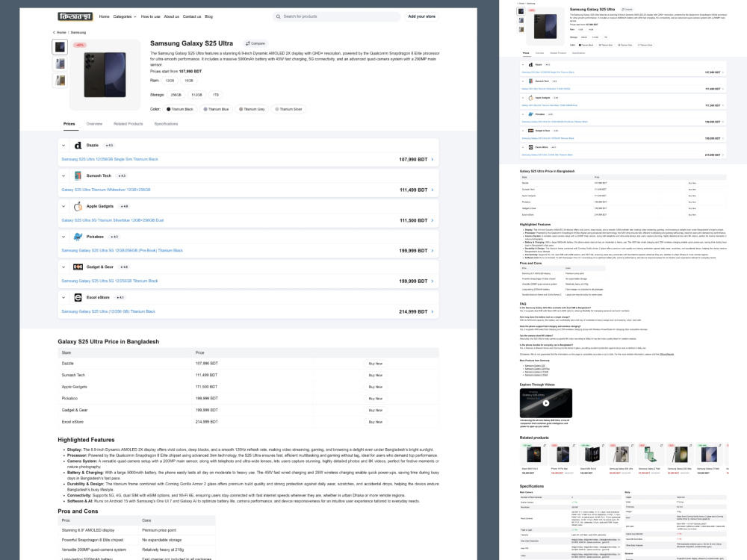This screenshot has width=747, height=560.
Task: Click the site logo in the header
Action: (75, 16)
